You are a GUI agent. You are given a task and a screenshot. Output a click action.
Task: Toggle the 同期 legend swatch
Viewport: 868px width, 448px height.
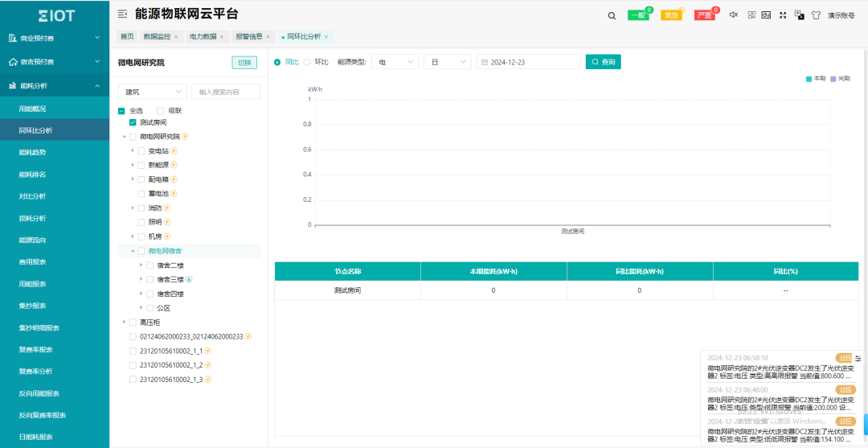[833, 79]
